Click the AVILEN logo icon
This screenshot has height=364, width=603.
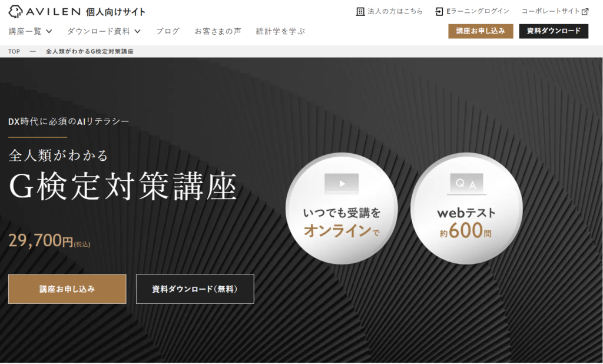pyautogui.click(x=16, y=11)
